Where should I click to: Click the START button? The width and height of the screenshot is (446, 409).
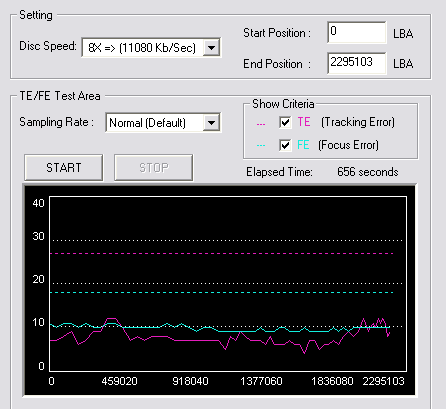point(63,167)
